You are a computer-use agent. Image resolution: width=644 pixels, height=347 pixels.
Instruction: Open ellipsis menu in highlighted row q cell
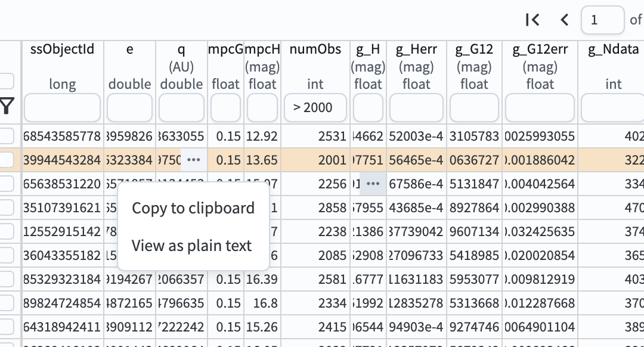click(194, 160)
